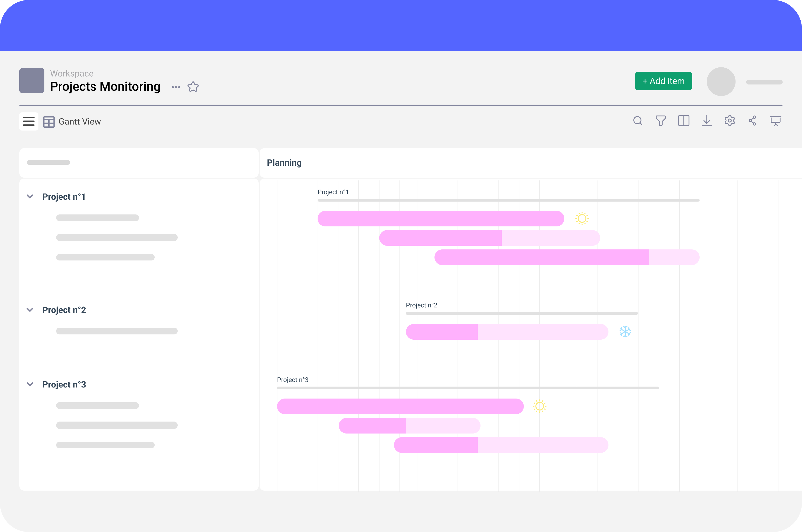Toggle the hamburger menu button
Screen dimensions: 802x532
coord(29,121)
